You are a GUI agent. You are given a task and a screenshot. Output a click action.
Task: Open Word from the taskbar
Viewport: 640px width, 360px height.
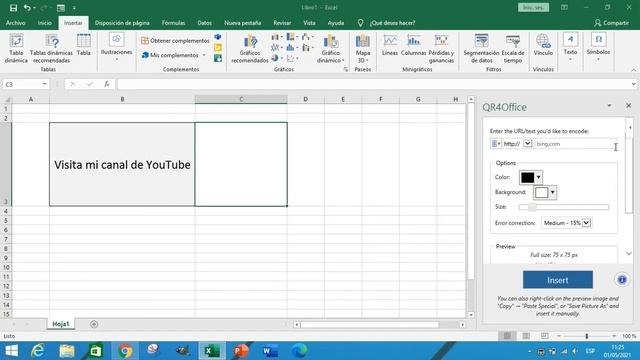(270, 351)
